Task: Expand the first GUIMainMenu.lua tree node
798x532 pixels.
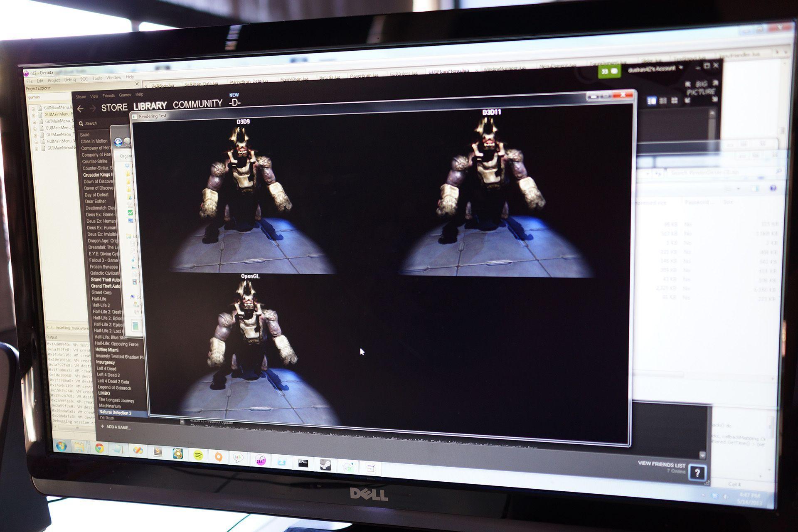Action: pyautogui.click(x=33, y=108)
